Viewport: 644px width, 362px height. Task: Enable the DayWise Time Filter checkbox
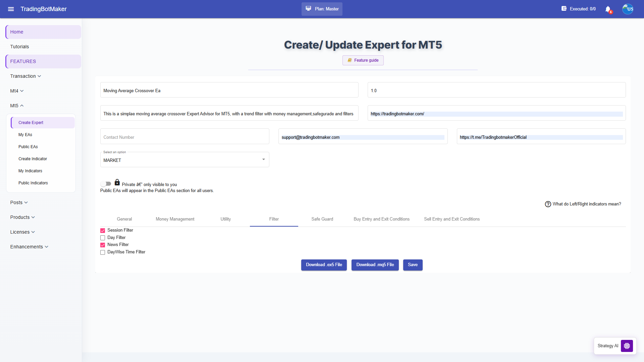[103, 252]
